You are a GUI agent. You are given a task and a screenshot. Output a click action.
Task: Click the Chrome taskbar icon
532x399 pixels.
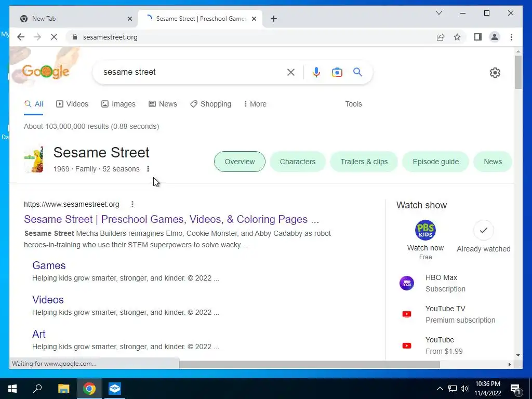click(89, 389)
